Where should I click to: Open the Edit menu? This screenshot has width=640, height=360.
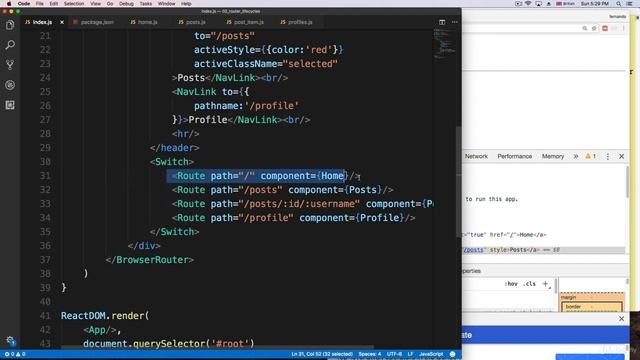[x=53, y=4]
